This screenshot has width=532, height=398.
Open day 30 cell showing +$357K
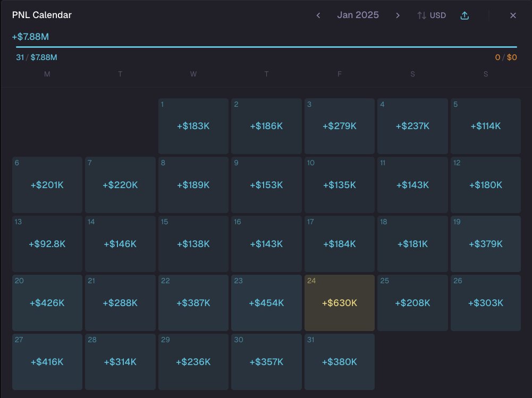click(266, 362)
